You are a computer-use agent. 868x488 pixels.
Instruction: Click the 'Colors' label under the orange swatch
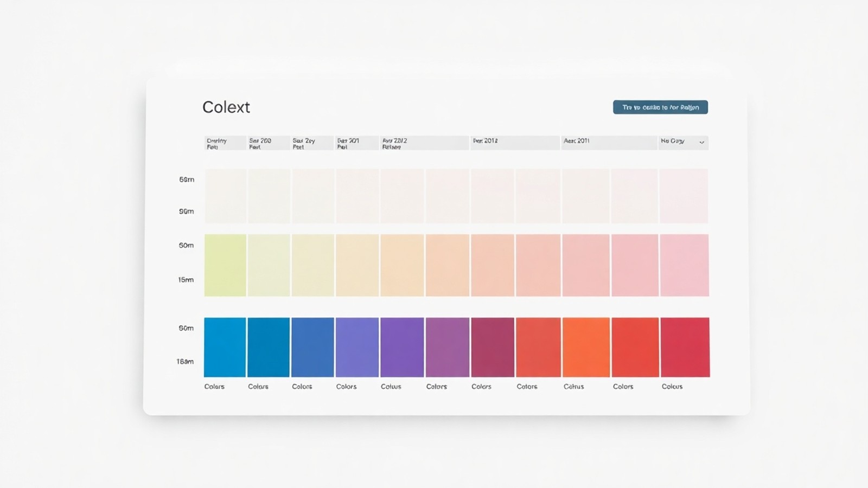(573, 387)
